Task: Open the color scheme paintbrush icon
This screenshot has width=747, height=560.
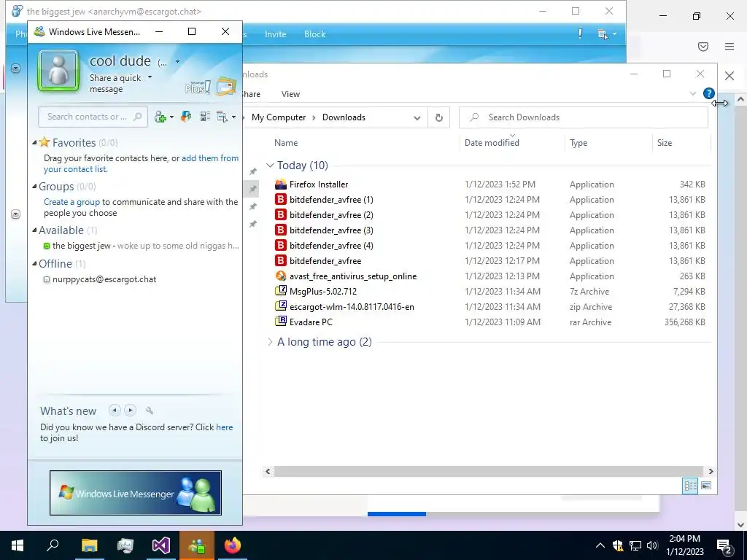Action: pos(186,117)
